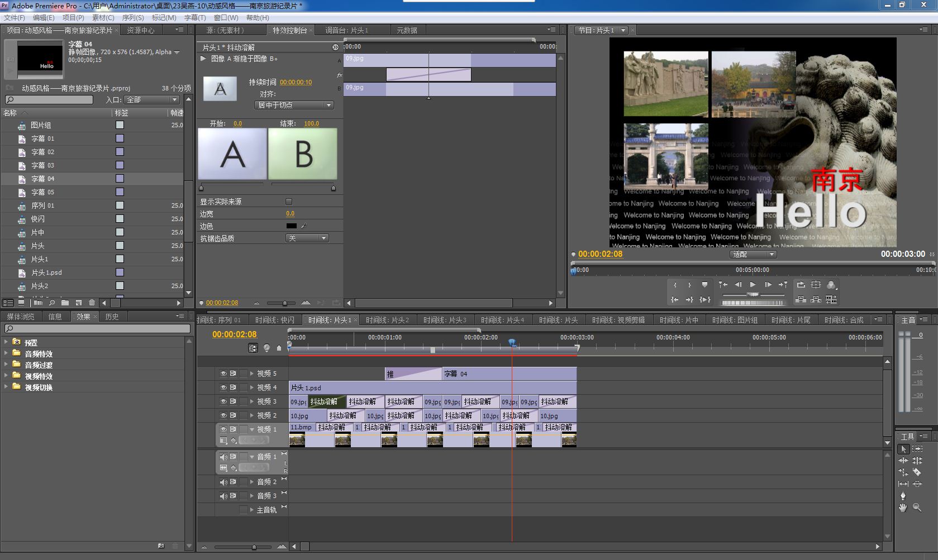Screen dimensions: 938x560
Task: Select 字幕 02 in the project list
Action: pyautogui.click(x=42, y=152)
